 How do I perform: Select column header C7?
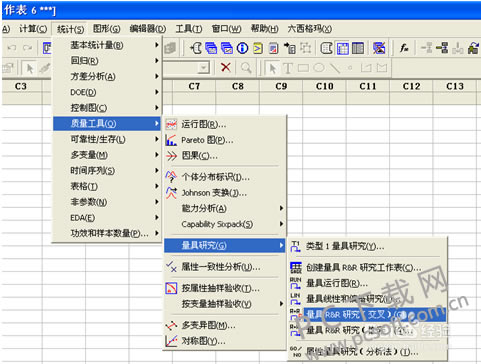[x=194, y=86]
